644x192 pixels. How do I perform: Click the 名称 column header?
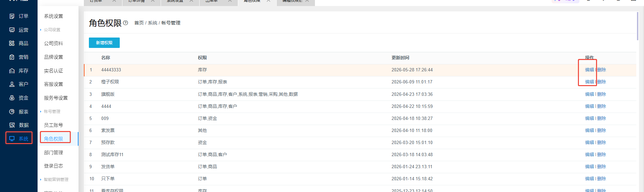pyautogui.click(x=106, y=58)
